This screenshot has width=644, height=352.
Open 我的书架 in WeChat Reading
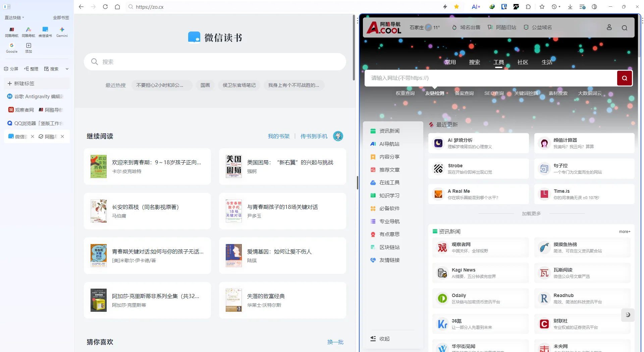[278, 136]
